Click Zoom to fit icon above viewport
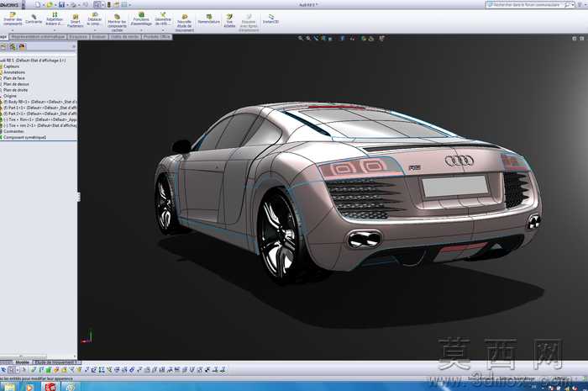Viewport: 588px width, 391px height. [301, 39]
